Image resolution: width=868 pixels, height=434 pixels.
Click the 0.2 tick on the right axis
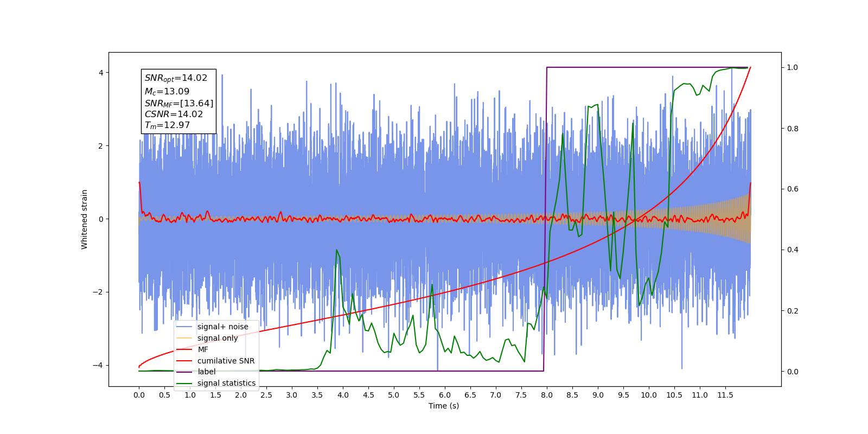click(x=793, y=311)
